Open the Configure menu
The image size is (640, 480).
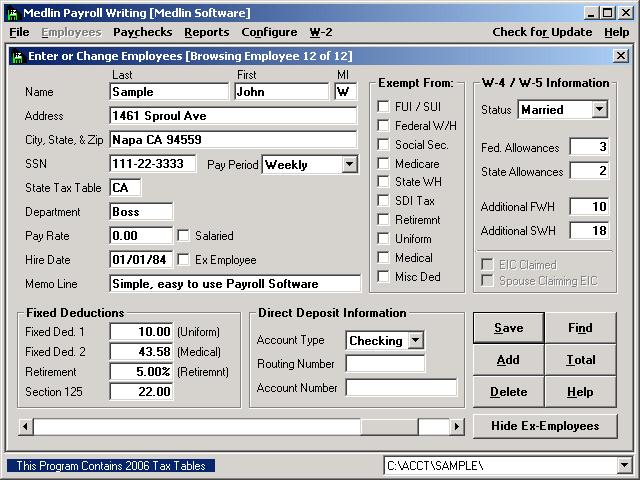pos(269,32)
